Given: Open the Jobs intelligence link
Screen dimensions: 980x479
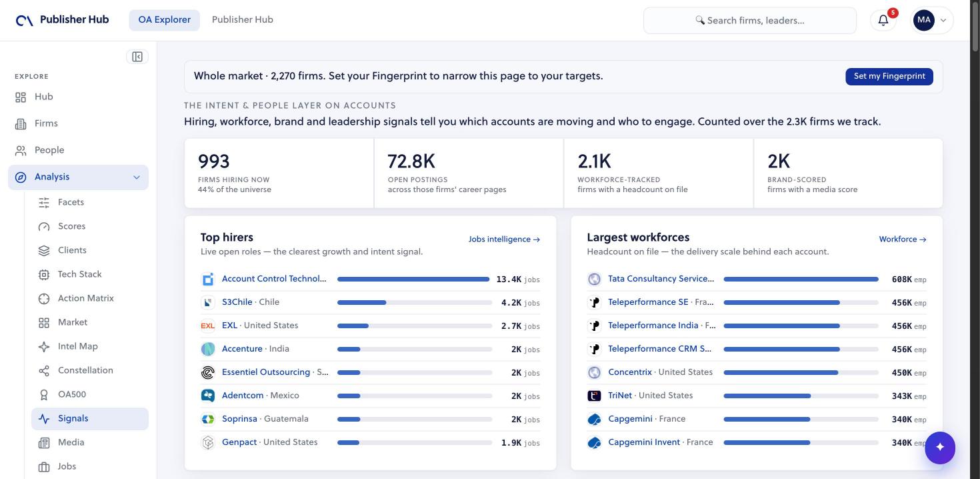Looking at the screenshot, I should pos(504,239).
